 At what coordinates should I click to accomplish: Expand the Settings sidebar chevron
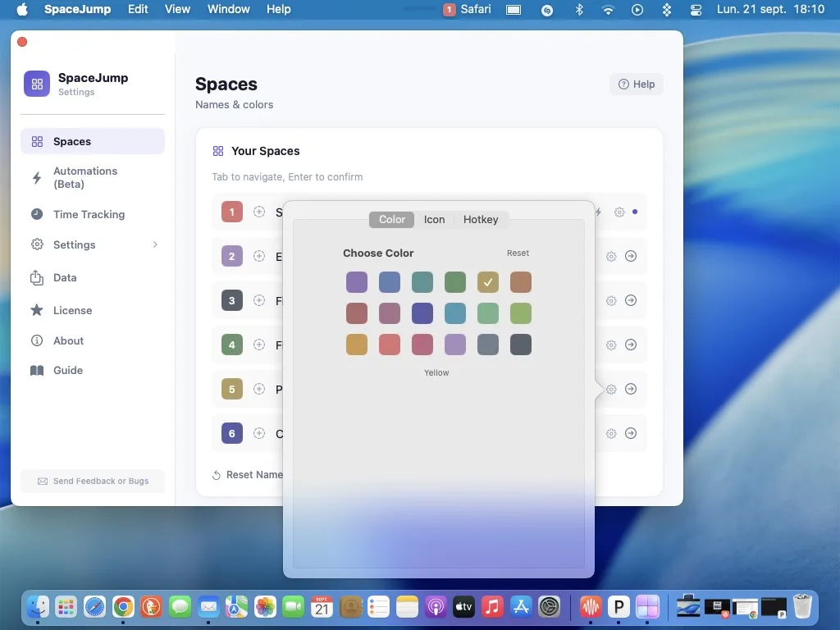(x=155, y=244)
